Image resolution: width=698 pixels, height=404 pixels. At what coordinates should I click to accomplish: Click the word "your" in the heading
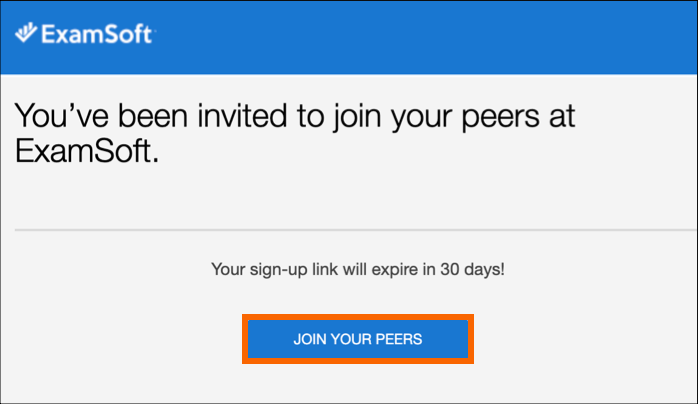pyautogui.click(x=421, y=119)
